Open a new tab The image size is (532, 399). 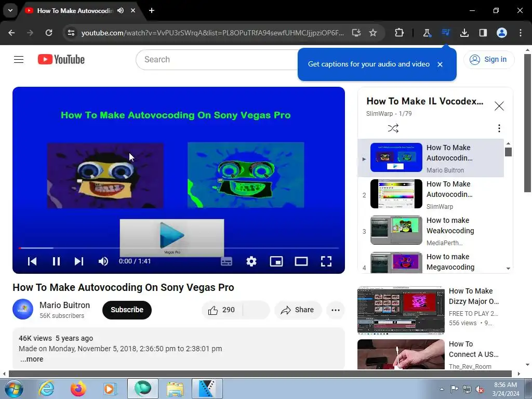click(x=152, y=10)
